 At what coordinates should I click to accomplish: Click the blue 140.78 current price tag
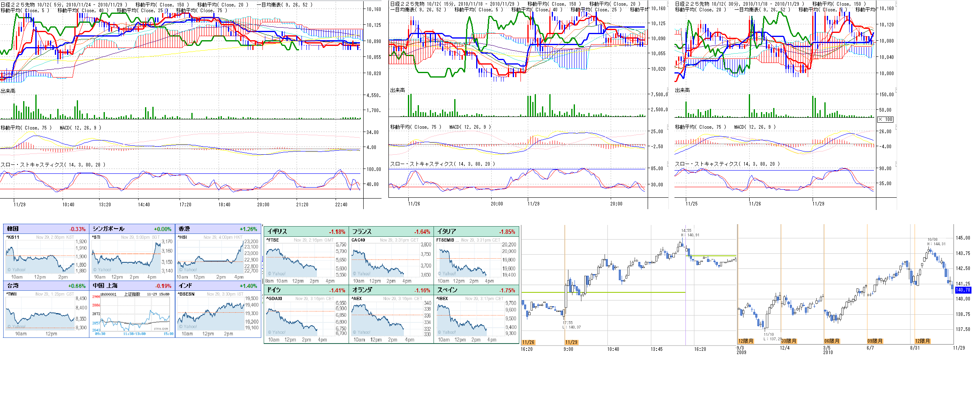(963, 290)
